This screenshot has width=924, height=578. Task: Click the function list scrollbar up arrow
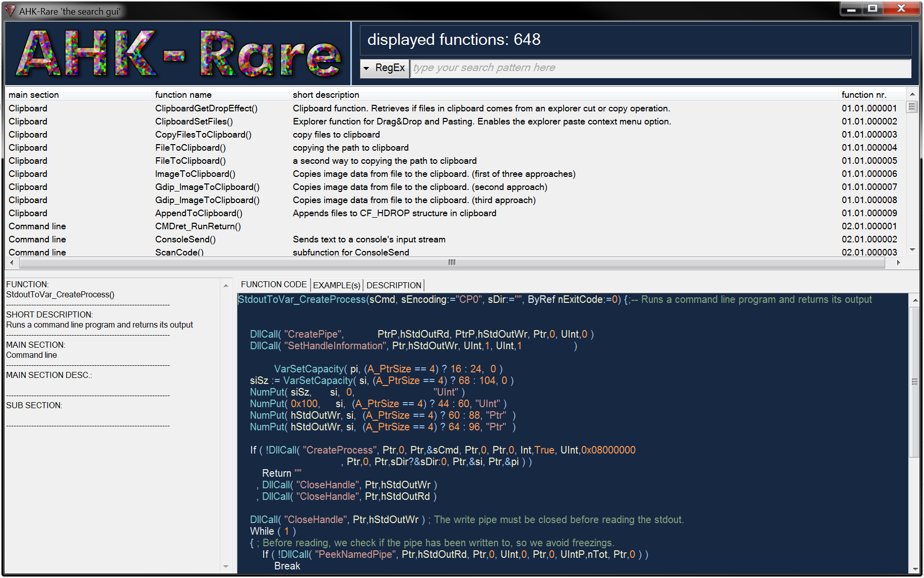(x=912, y=94)
